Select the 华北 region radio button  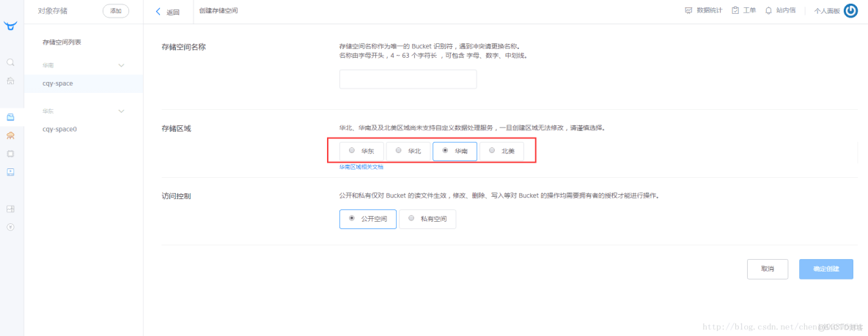pyautogui.click(x=399, y=150)
